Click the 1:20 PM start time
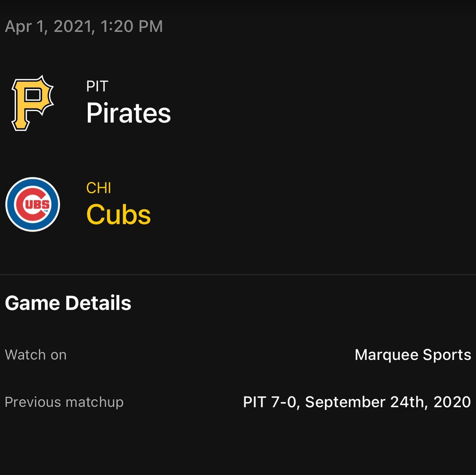The height and width of the screenshot is (475, 476). pos(132,26)
